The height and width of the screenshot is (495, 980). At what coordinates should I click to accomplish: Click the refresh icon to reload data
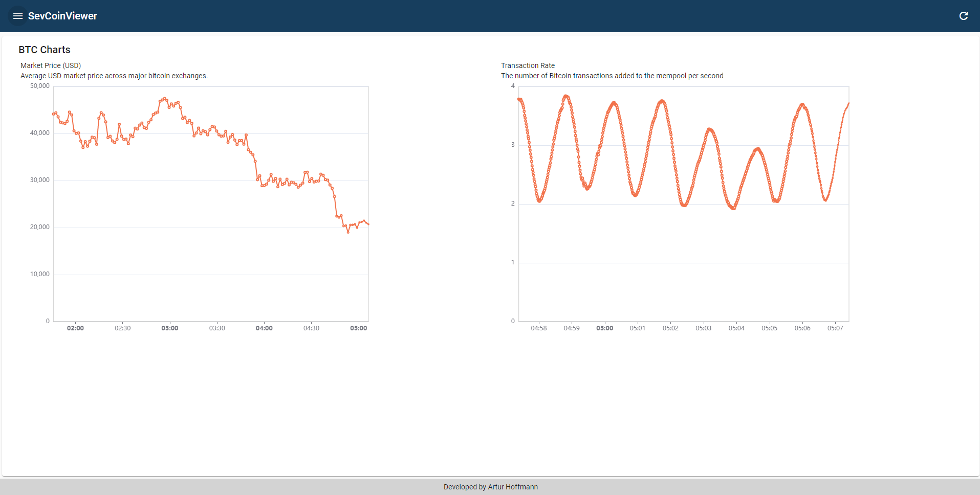tap(964, 16)
